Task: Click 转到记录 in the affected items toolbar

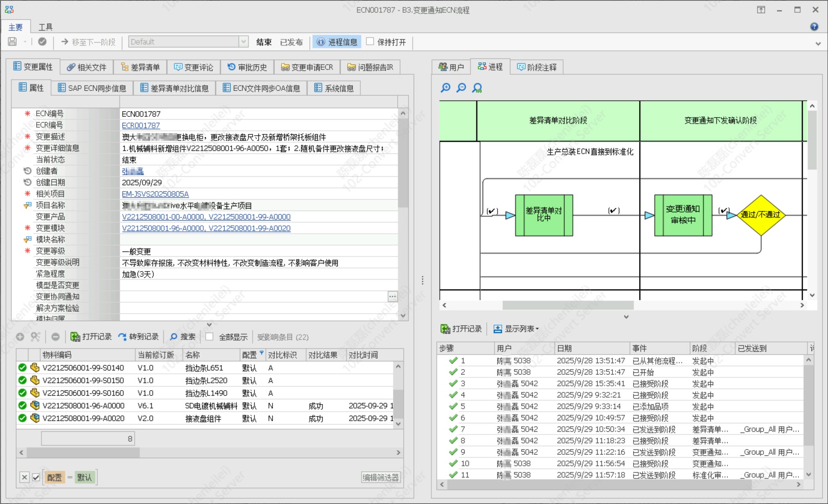Action: (x=139, y=337)
